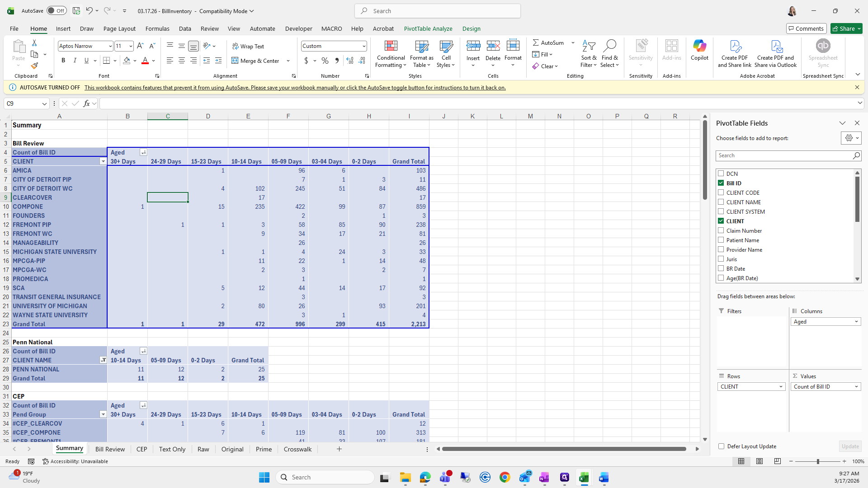Open Conditional Formatting menu
Screen dimensions: 868x488
click(x=391, y=54)
